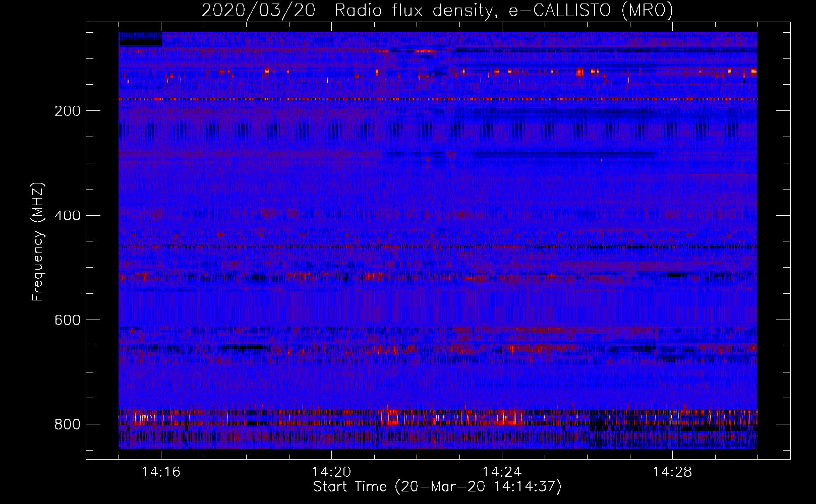Image resolution: width=816 pixels, height=504 pixels.
Task: Click the 600 frequency tick label
Action: (x=68, y=320)
